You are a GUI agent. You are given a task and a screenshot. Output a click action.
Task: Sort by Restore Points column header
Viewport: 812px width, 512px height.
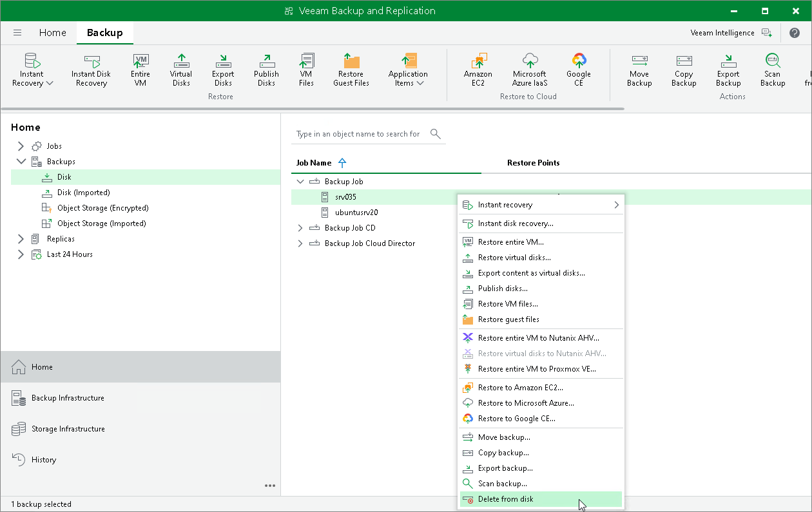click(534, 163)
